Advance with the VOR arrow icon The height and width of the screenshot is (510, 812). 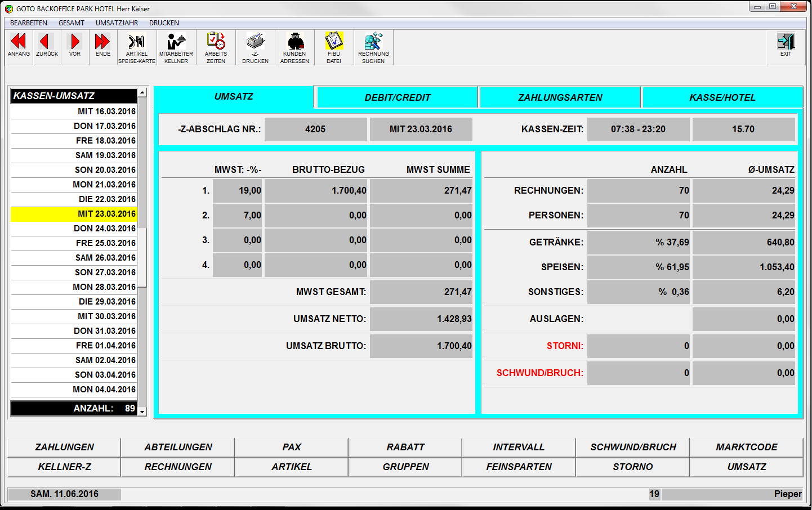pyautogui.click(x=75, y=46)
